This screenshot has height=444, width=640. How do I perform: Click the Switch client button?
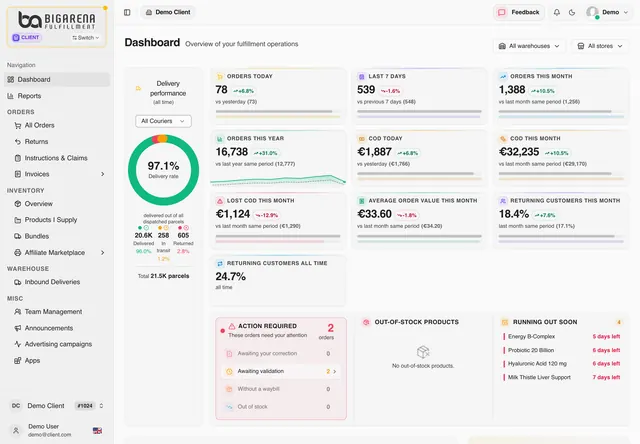pyautogui.click(x=86, y=38)
